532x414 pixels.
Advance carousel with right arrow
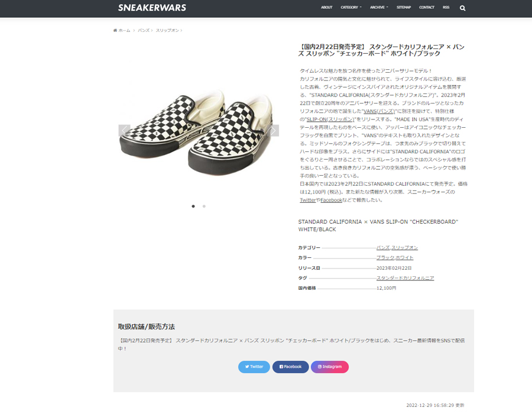click(273, 130)
